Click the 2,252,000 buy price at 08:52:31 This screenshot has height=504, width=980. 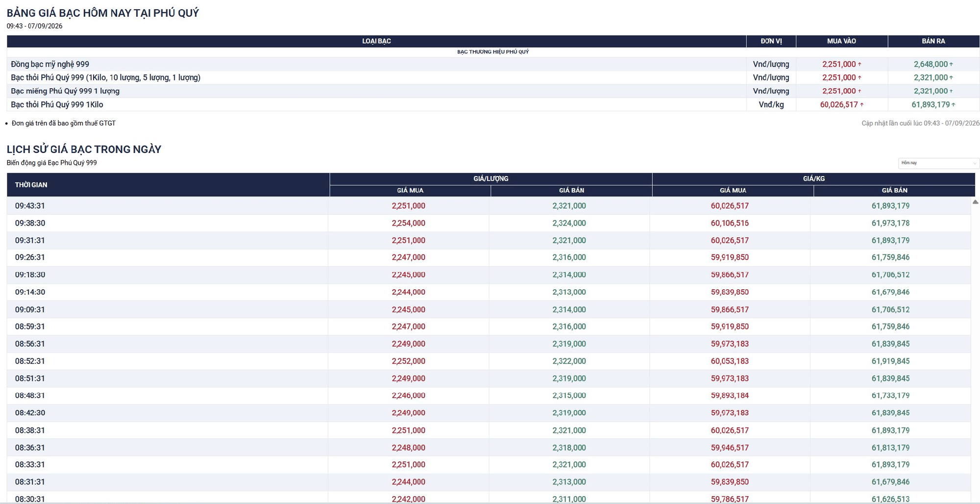(x=409, y=361)
